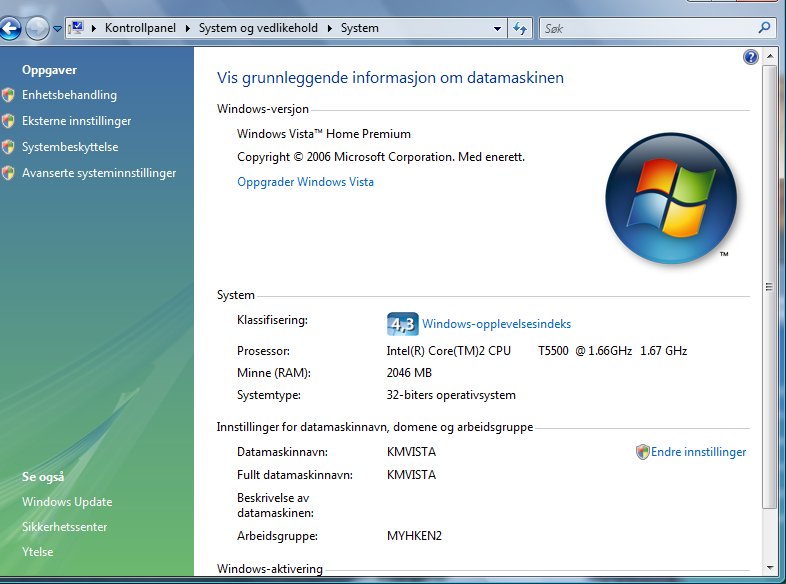Open Enhetsbehandling task link
This screenshot has height=584, width=786.
coord(69,95)
